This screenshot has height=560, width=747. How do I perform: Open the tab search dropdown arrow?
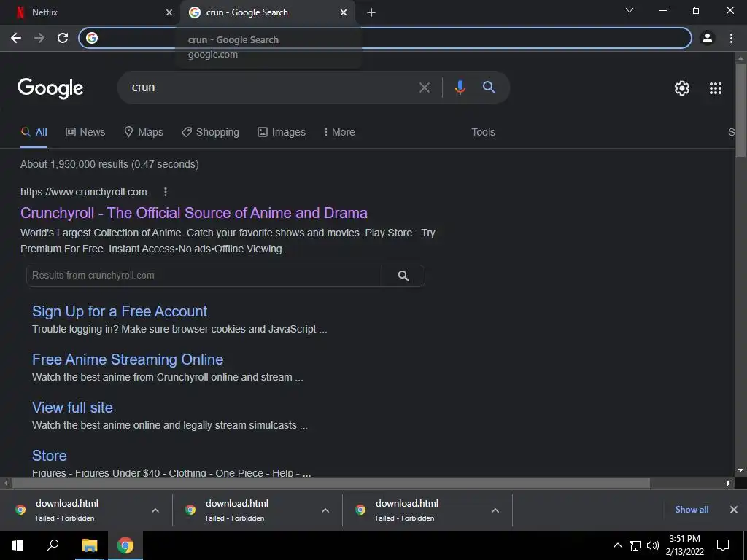[630, 10]
